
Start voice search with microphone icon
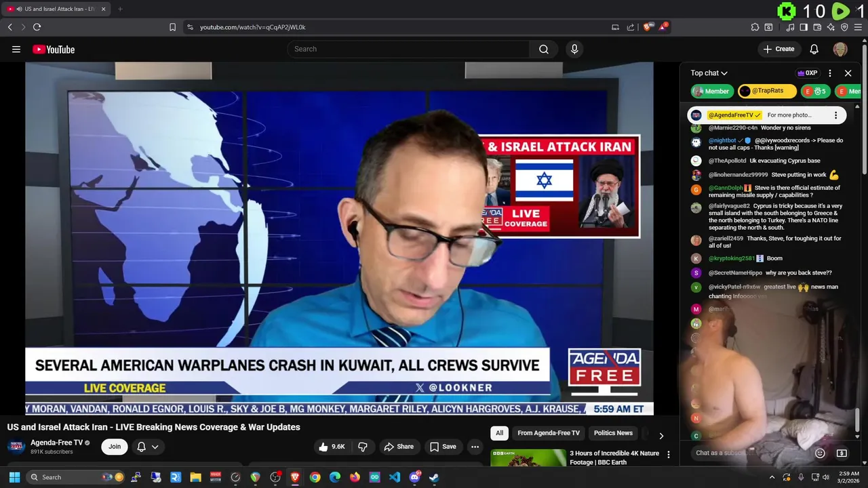[574, 49]
